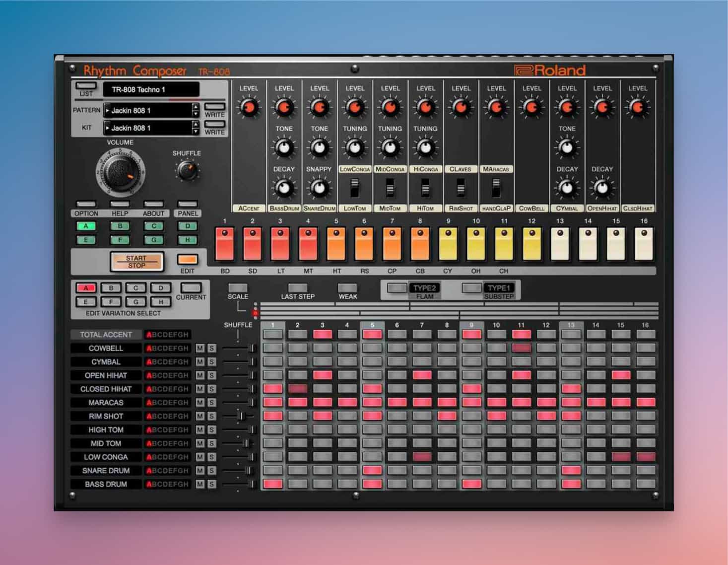Tap the large orange step key 6
This screenshot has width=728, height=565.
tap(364, 244)
